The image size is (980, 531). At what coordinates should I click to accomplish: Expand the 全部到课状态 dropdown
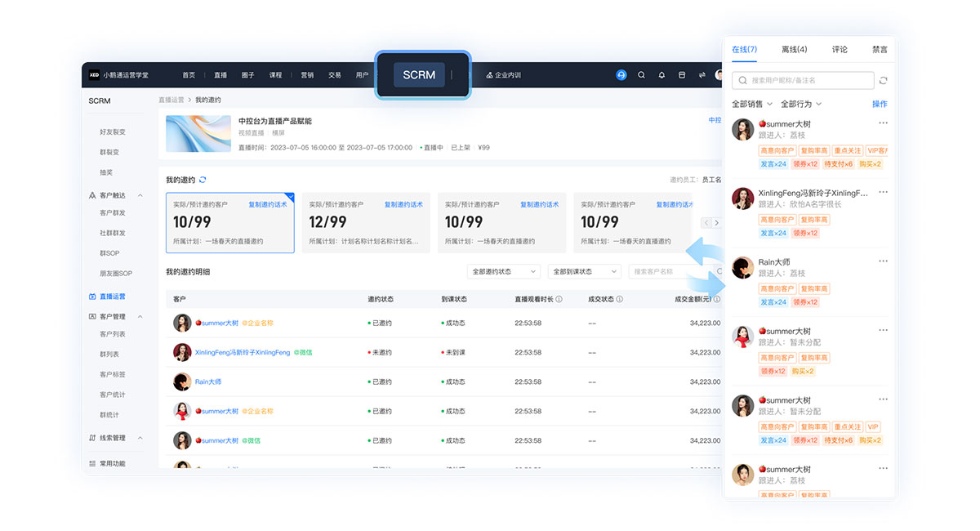(583, 271)
